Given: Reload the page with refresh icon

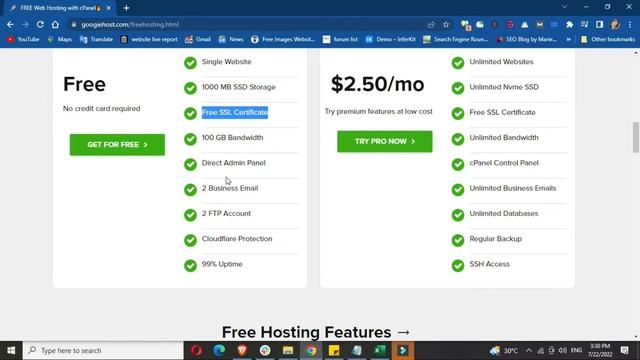Looking at the screenshot, I should (40, 24).
